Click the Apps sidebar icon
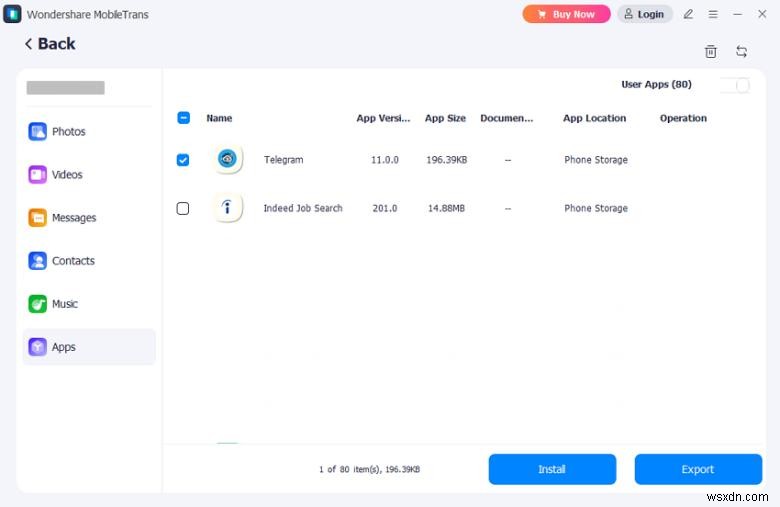 tap(37, 347)
